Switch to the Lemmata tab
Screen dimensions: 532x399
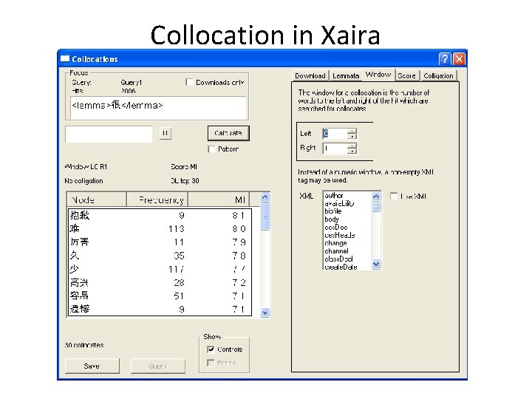pyautogui.click(x=346, y=75)
